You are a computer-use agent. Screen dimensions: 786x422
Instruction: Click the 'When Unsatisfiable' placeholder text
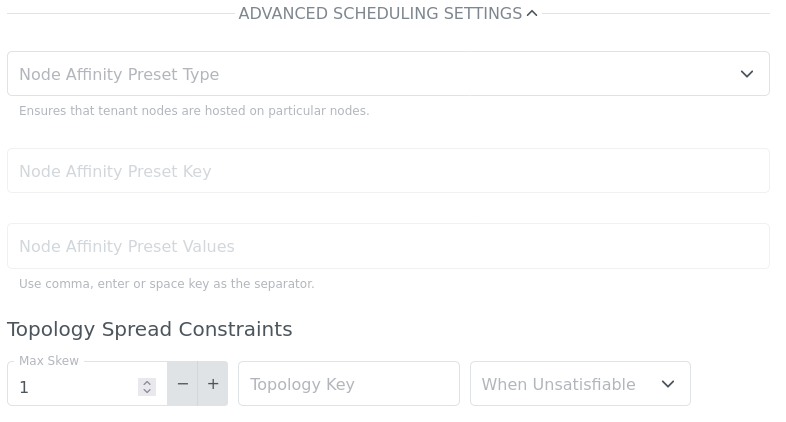558,384
